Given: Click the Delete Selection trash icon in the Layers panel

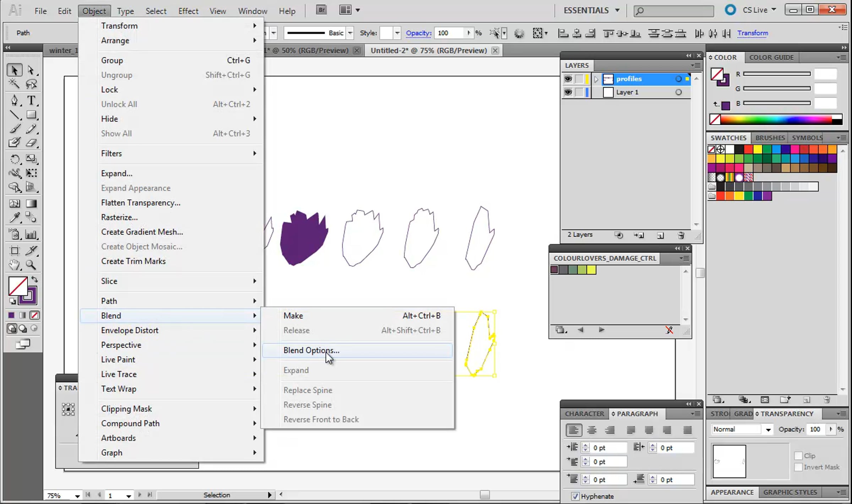Looking at the screenshot, I should coord(681,235).
